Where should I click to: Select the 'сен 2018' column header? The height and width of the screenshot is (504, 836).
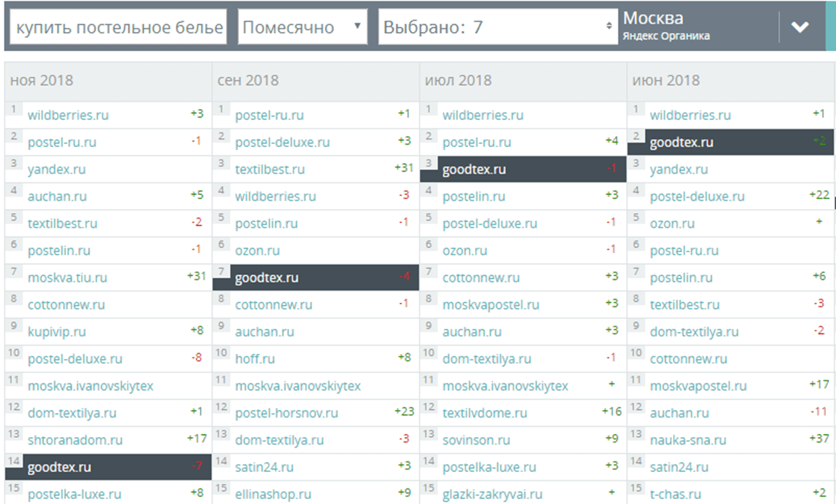pos(248,80)
